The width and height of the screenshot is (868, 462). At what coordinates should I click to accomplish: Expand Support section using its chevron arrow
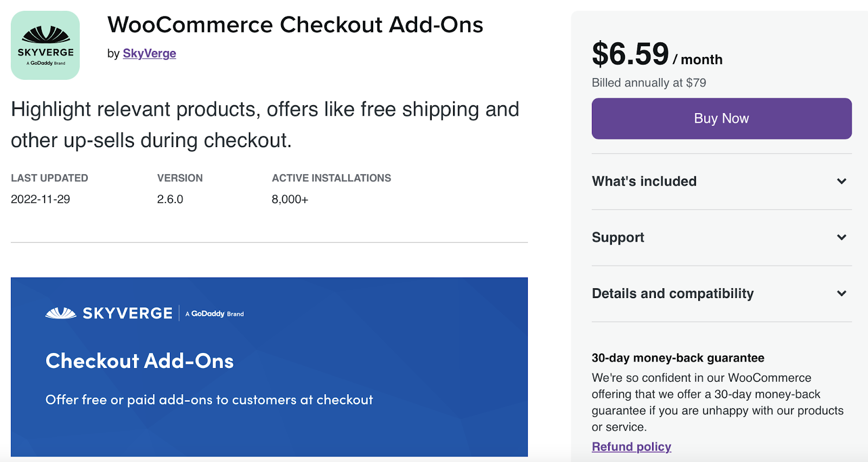pyautogui.click(x=841, y=237)
